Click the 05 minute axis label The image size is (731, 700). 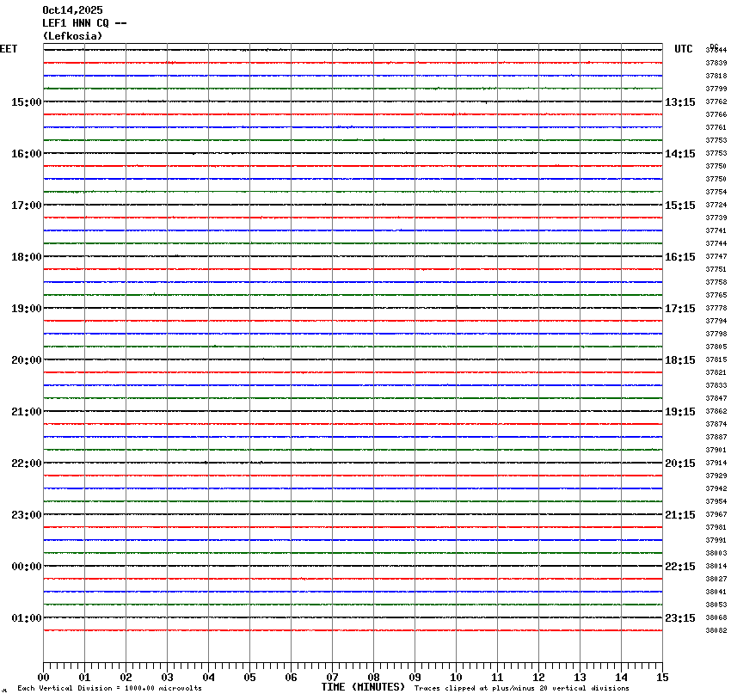pyautogui.click(x=249, y=678)
